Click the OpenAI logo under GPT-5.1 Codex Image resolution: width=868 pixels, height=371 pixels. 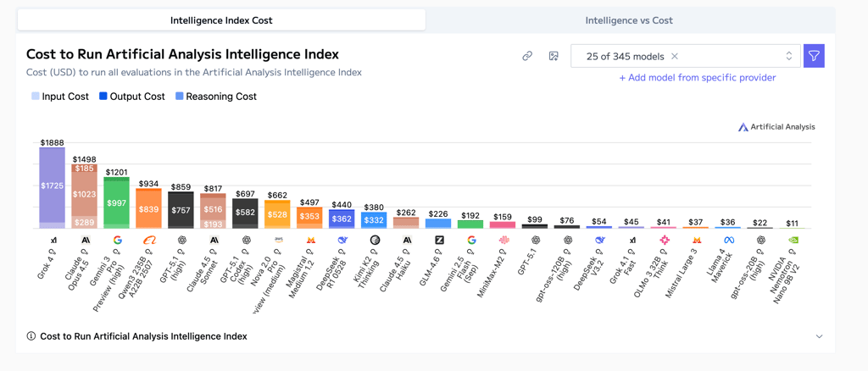[246, 240]
